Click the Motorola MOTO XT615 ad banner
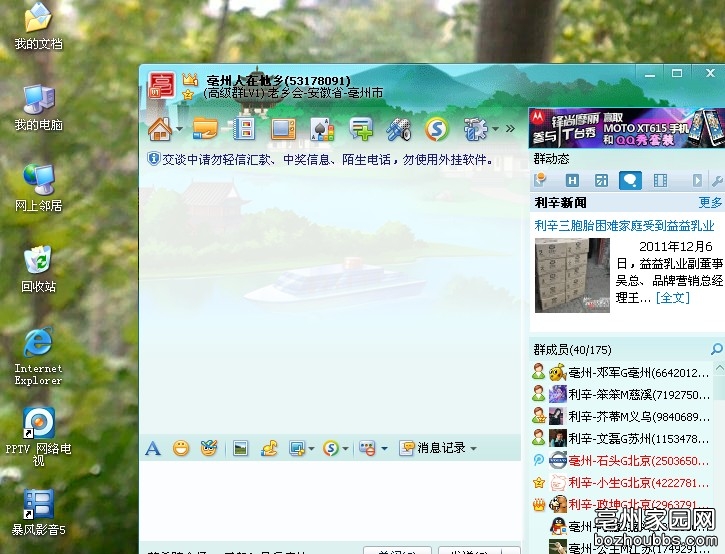This screenshot has width=725, height=554. point(627,128)
